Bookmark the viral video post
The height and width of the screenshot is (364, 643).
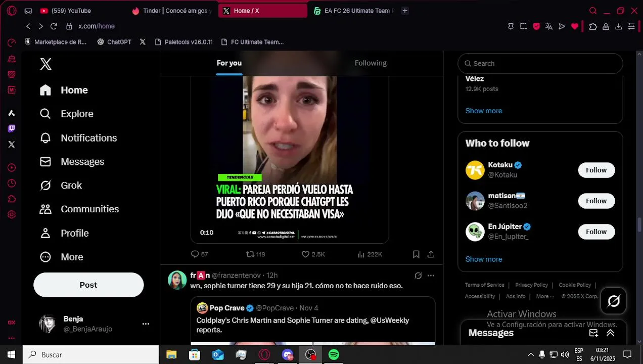416,254
